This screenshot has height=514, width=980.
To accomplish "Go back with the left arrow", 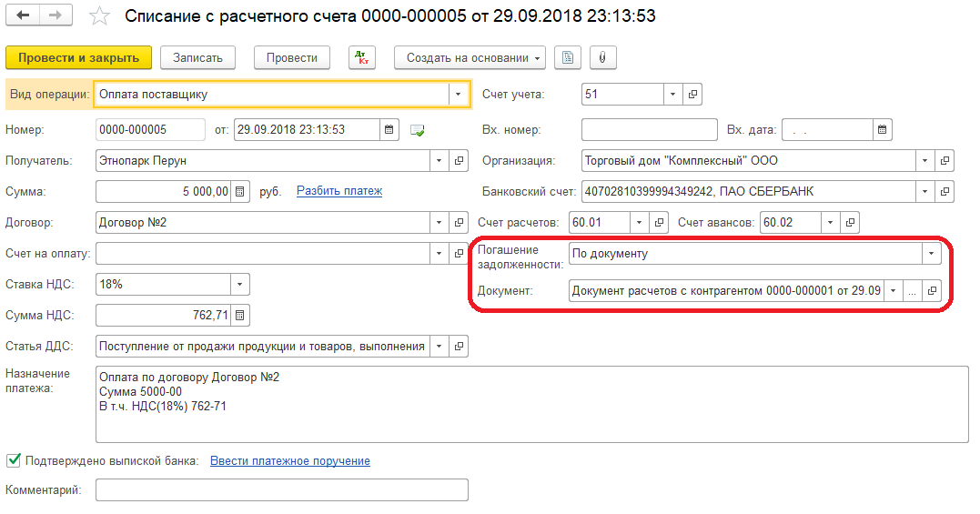I will (23, 15).
